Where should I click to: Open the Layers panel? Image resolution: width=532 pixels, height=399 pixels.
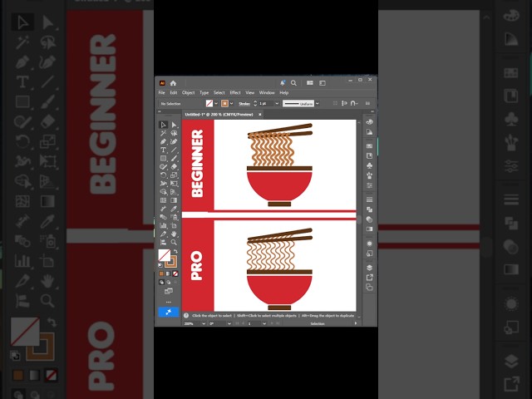369,268
